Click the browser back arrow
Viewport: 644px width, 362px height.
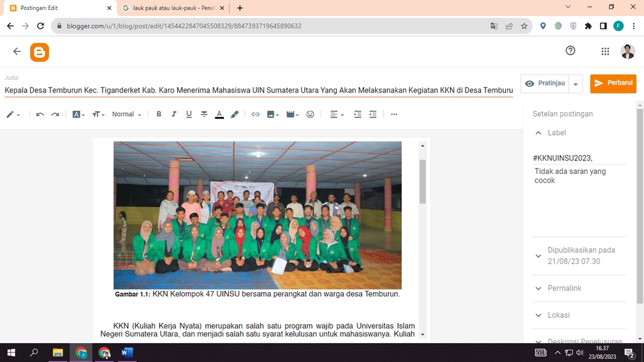[x=10, y=26]
